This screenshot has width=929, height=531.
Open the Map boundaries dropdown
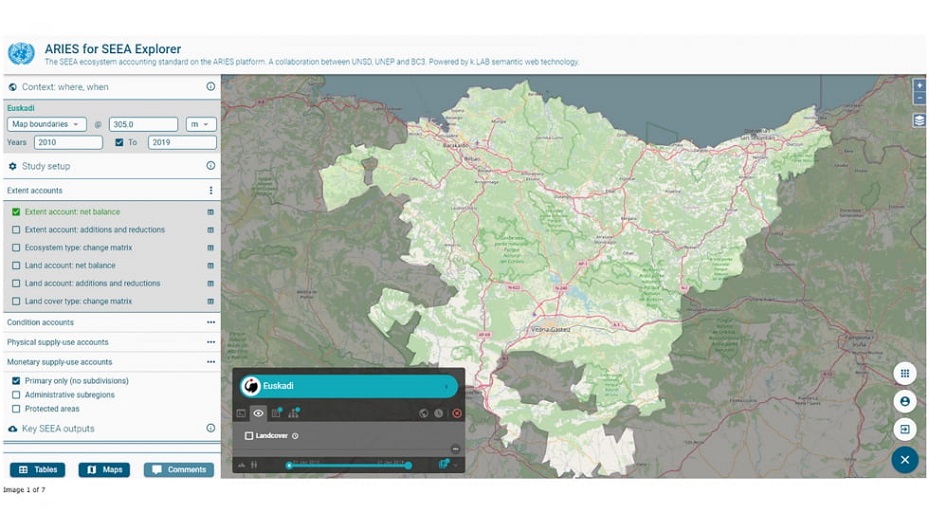(x=46, y=124)
